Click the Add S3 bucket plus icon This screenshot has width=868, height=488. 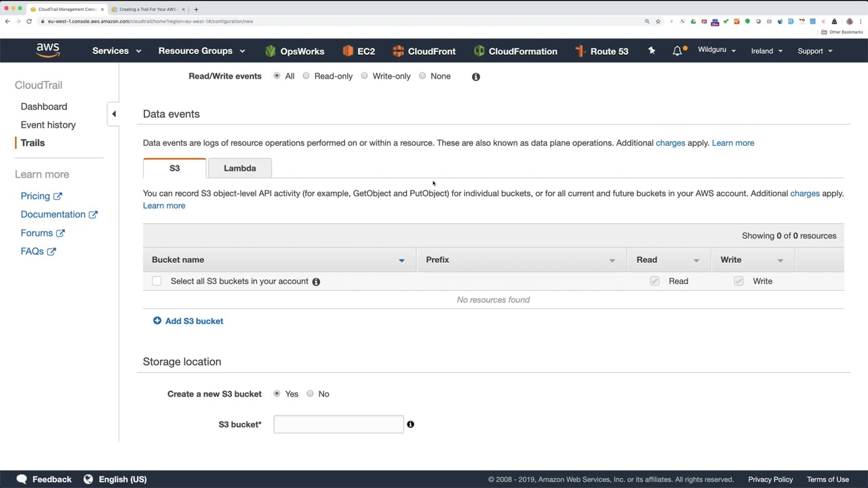click(157, 321)
